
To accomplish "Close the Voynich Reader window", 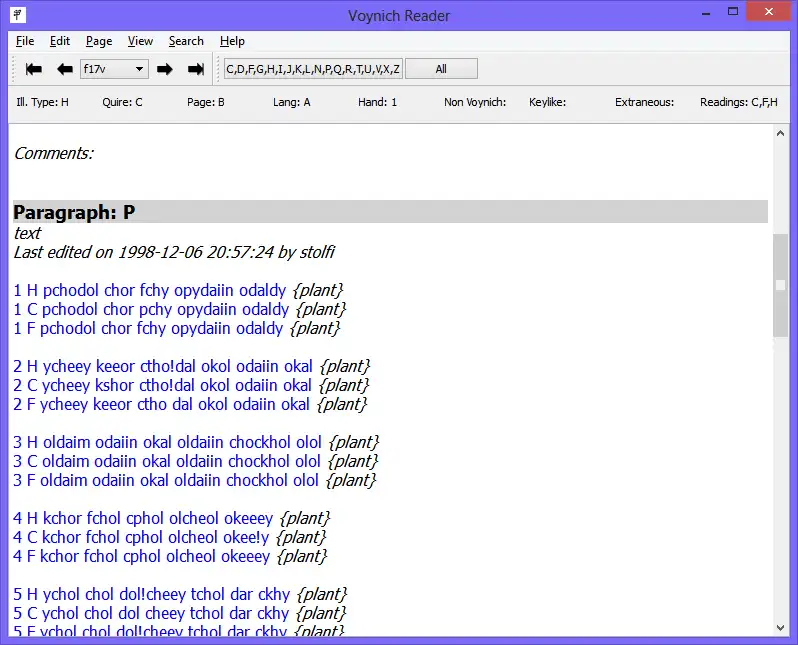I will [768, 11].
